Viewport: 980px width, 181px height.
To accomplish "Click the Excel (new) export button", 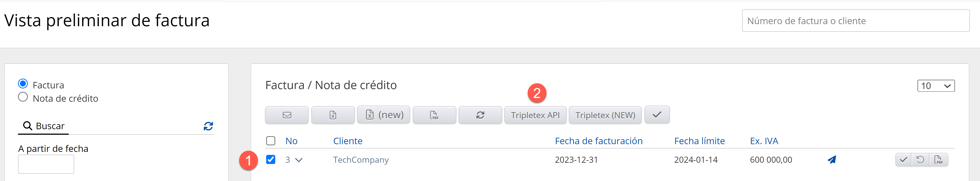I will (383, 115).
